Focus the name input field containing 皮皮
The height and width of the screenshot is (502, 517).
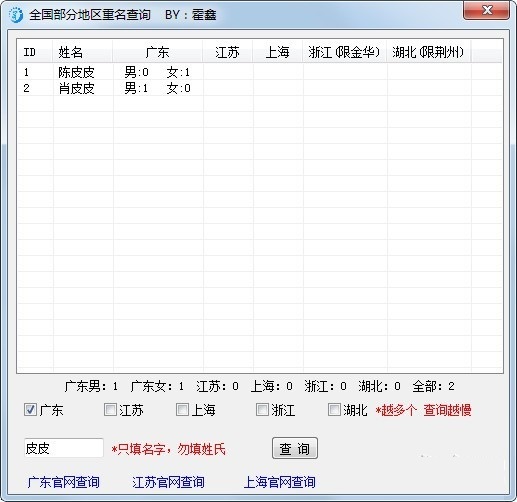tap(64, 448)
